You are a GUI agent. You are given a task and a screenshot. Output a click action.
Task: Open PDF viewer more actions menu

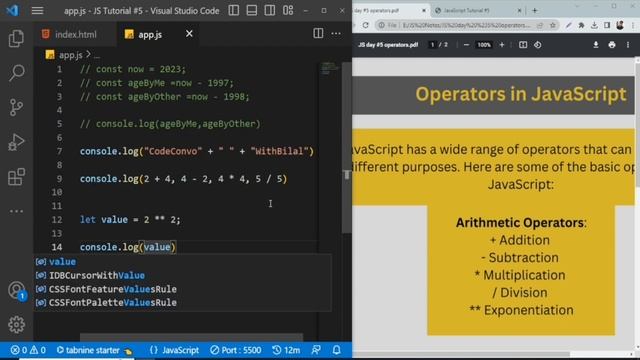(x=628, y=45)
